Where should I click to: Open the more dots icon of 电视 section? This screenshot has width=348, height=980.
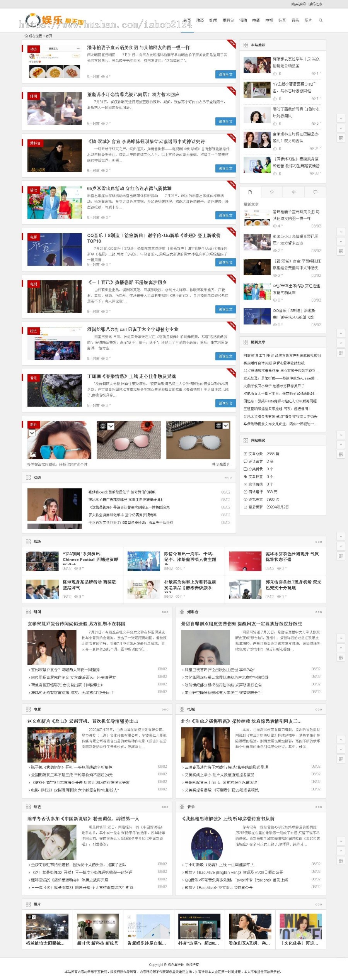(x=319, y=709)
